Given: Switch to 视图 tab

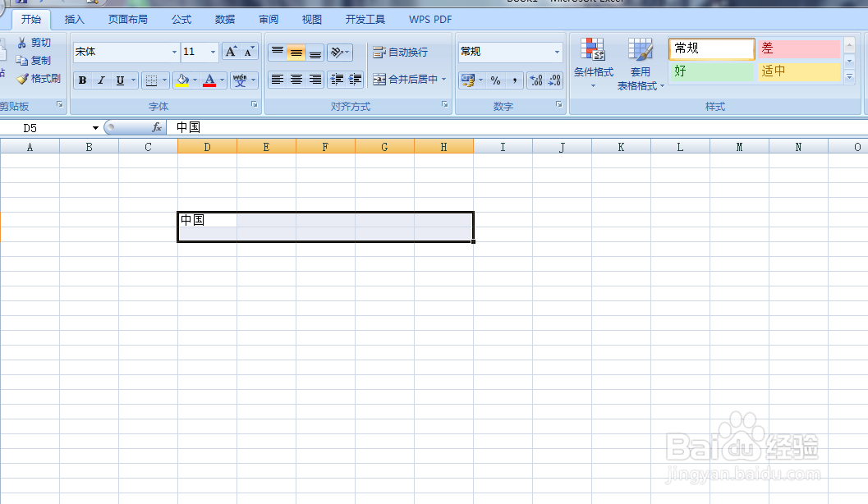Looking at the screenshot, I should point(312,20).
